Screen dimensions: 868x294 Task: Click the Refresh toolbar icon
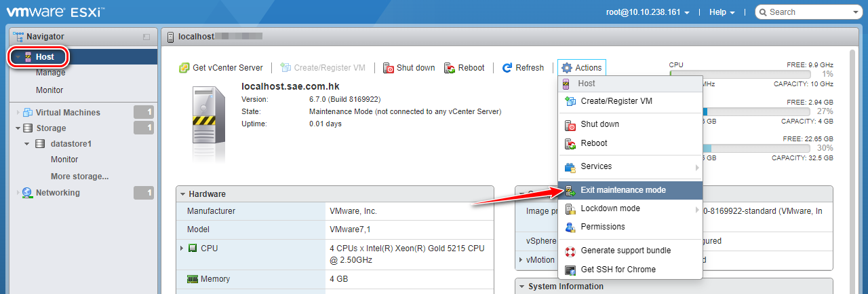click(x=507, y=68)
